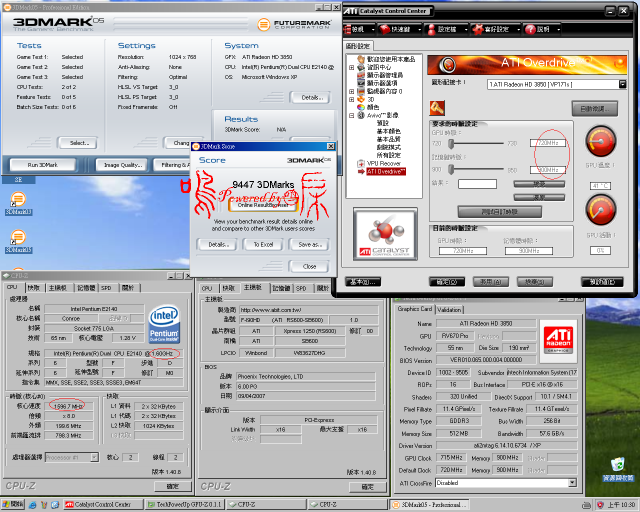Click the ATI Radeon logo in GPU-Z
This screenshot has width=640, height=512.
coord(558,341)
